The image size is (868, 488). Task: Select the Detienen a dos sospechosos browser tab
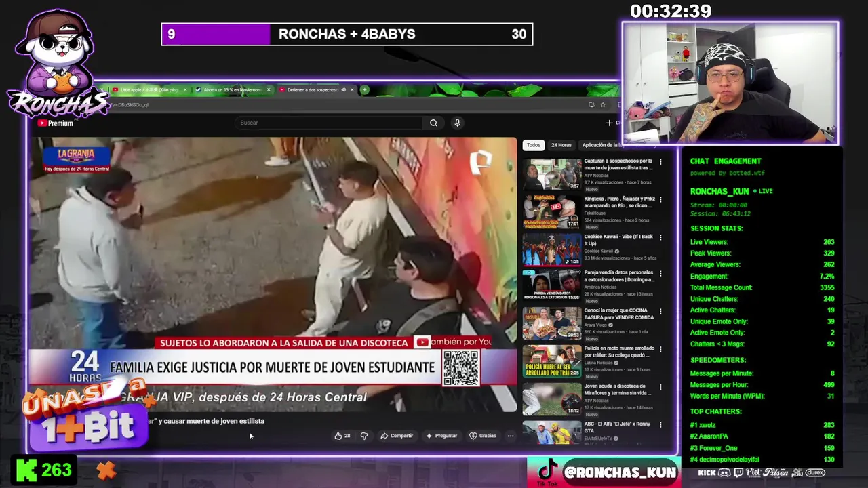311,90
